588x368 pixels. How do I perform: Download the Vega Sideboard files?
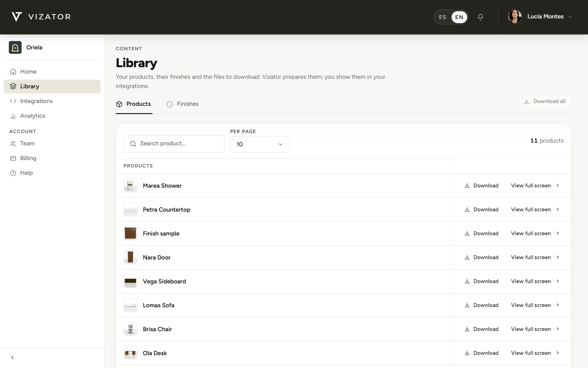(x=481, y=281)
